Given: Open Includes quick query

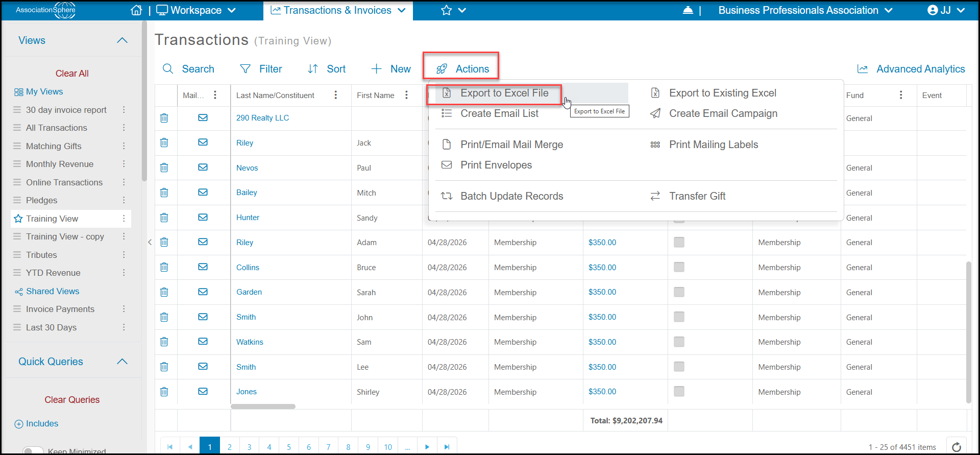Looking at the screenshot, I should [x=36, y=424].
